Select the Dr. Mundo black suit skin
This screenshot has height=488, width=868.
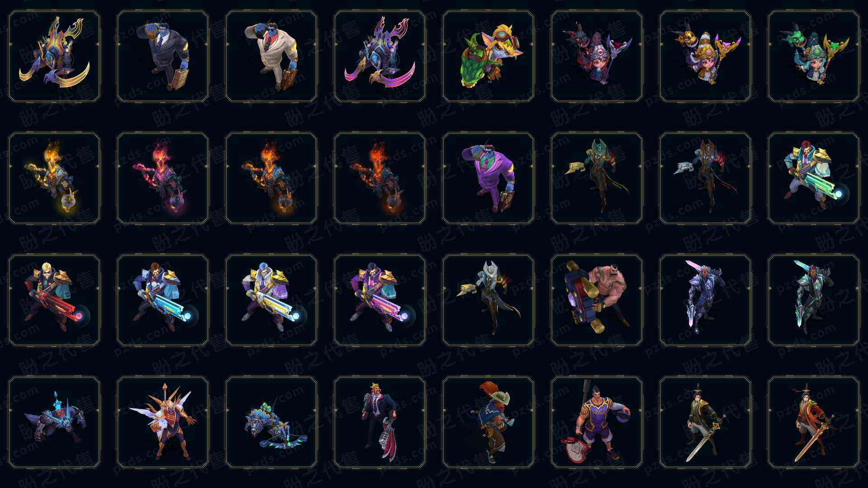pyautogui.click(x=163, y=56)
